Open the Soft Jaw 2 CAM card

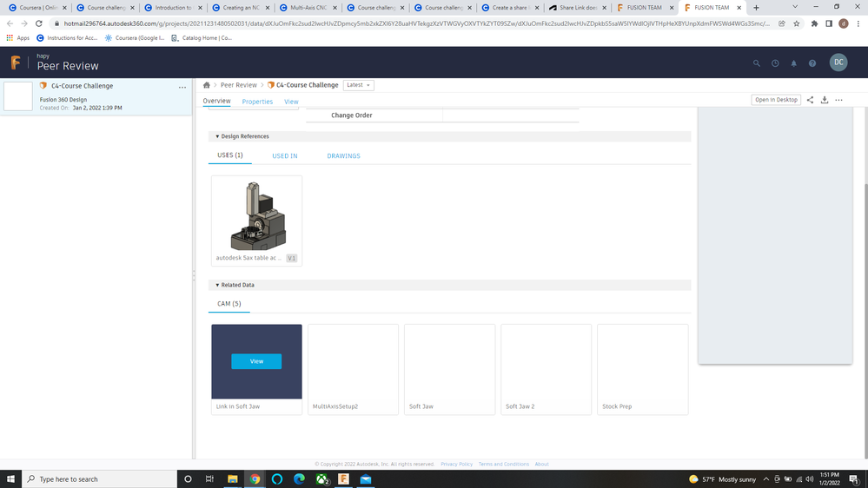546,369
